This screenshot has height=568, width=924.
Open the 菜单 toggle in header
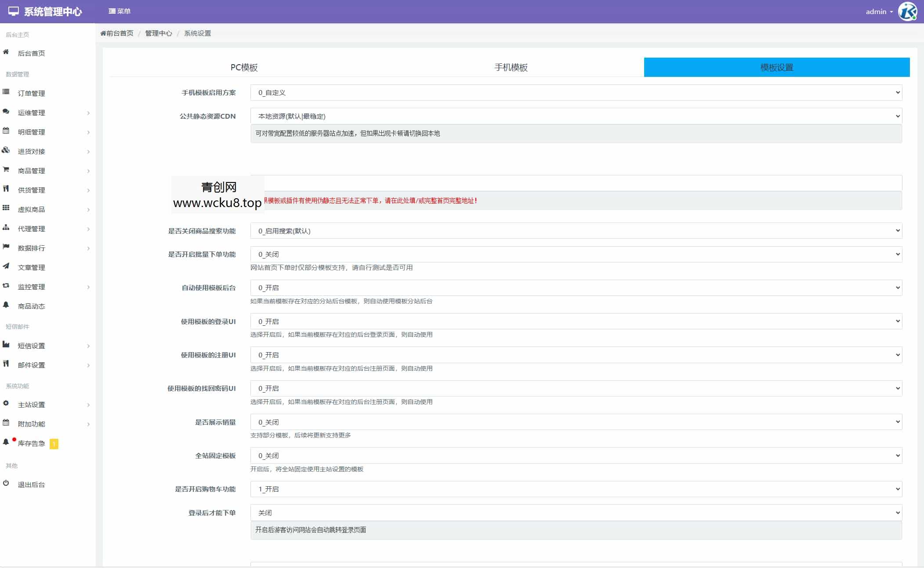[120, 11]
